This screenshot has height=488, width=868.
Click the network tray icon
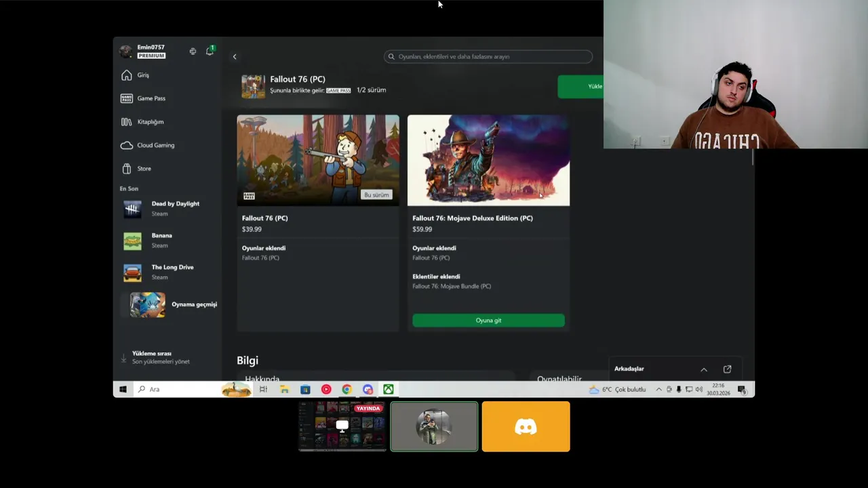pos(689,389)
